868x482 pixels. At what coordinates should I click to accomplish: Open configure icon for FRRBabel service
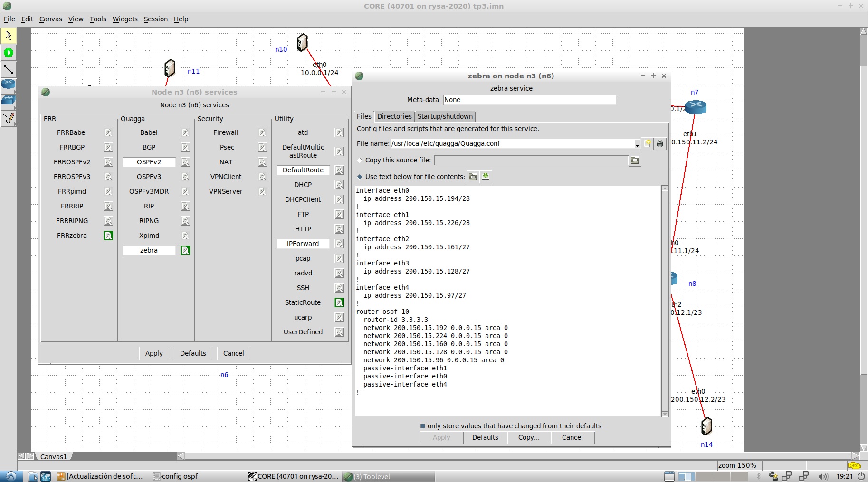tap(109, 133)
